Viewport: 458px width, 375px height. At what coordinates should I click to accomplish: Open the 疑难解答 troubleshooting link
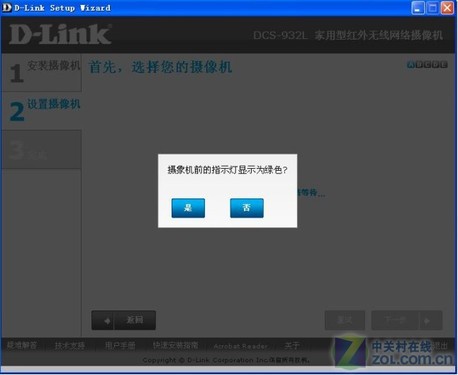pos(22,345)
